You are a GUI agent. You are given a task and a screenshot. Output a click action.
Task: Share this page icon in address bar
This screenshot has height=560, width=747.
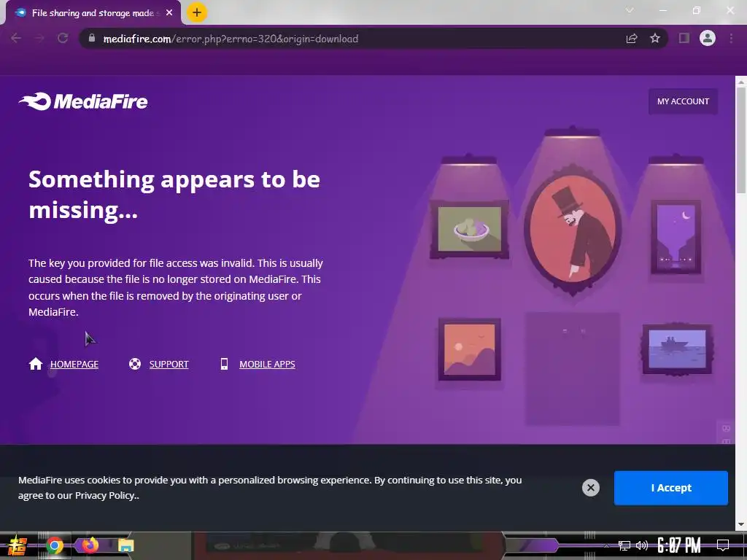click(632, 39)
